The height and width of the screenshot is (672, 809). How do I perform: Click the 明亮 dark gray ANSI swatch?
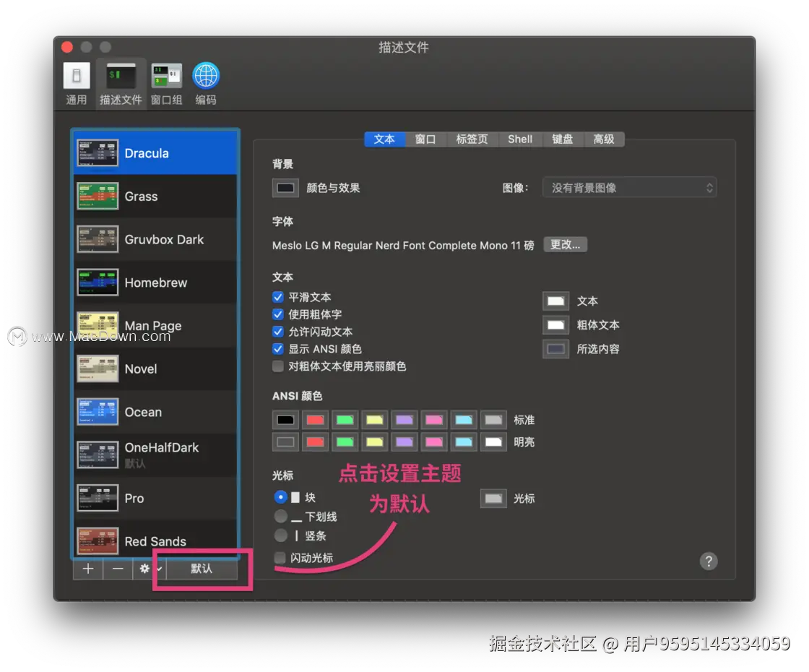(285, 441)
